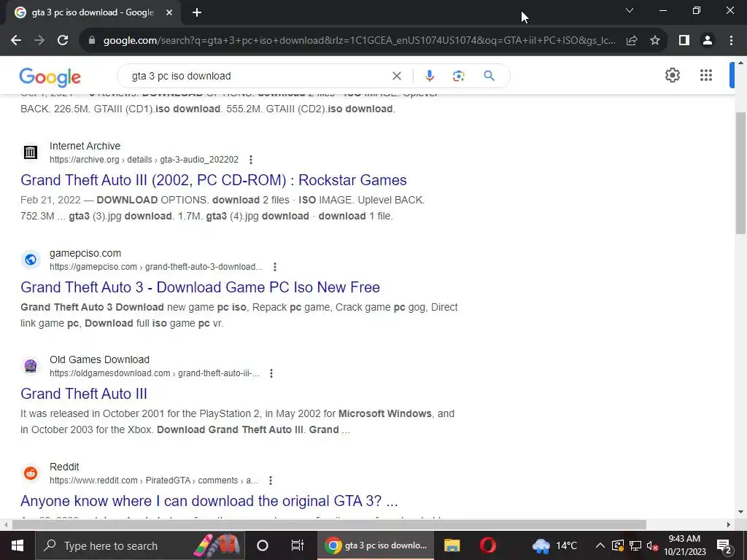The width and height of the screenshot is (747, 560).
Task: Click the Type here to search box
Action: 139,545
